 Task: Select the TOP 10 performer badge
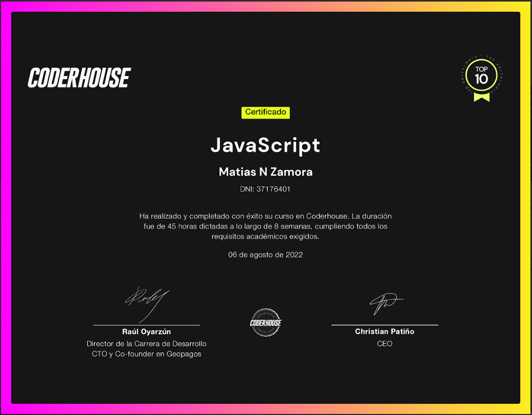(480, 75)
